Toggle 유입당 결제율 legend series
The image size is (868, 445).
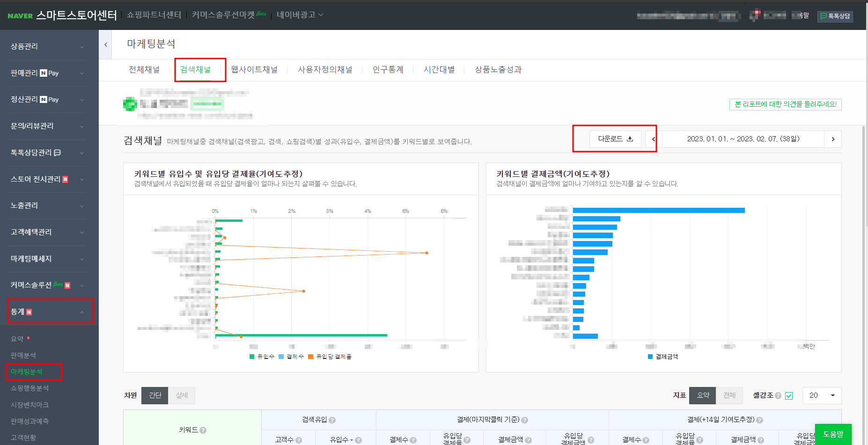[x=330, y=357]
